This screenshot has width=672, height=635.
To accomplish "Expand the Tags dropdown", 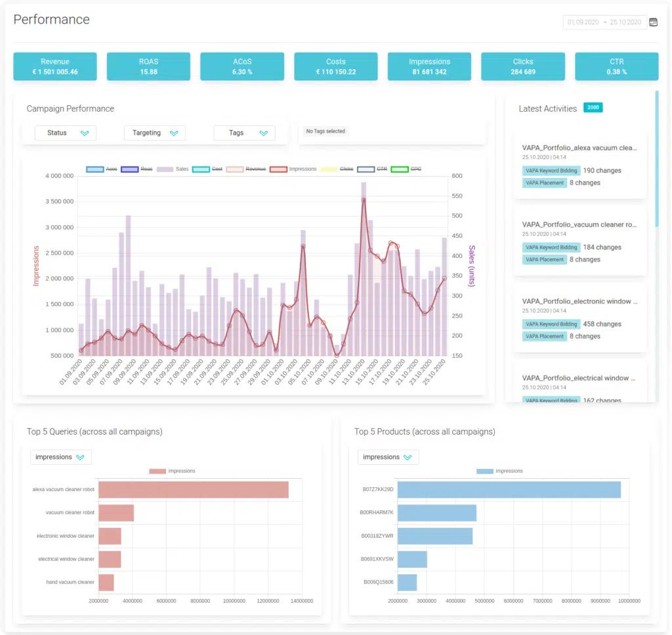I will click(x=245, y=133).
